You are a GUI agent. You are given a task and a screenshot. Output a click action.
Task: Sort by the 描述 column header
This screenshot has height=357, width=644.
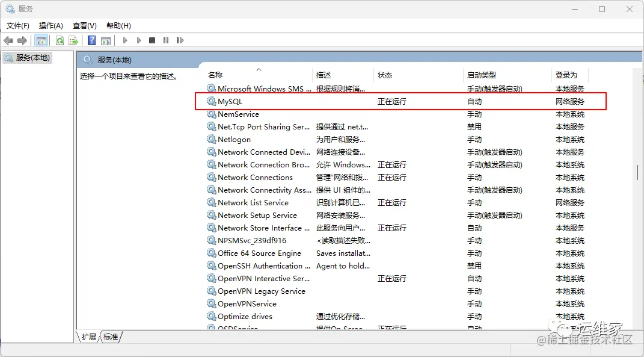point(324,75)
